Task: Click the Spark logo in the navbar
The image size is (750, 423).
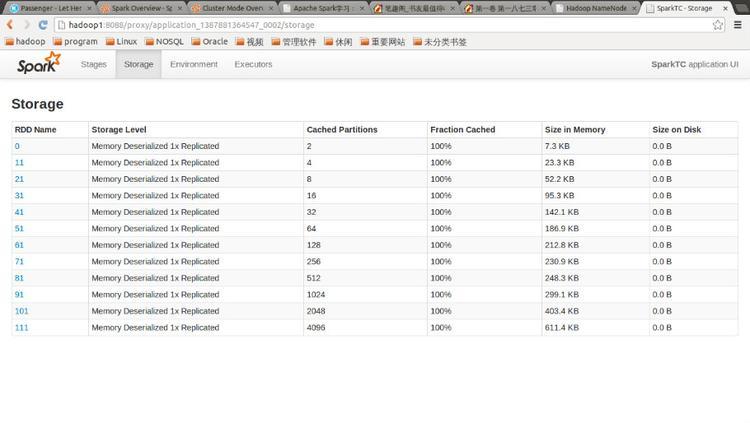Action: pos(38,64)
